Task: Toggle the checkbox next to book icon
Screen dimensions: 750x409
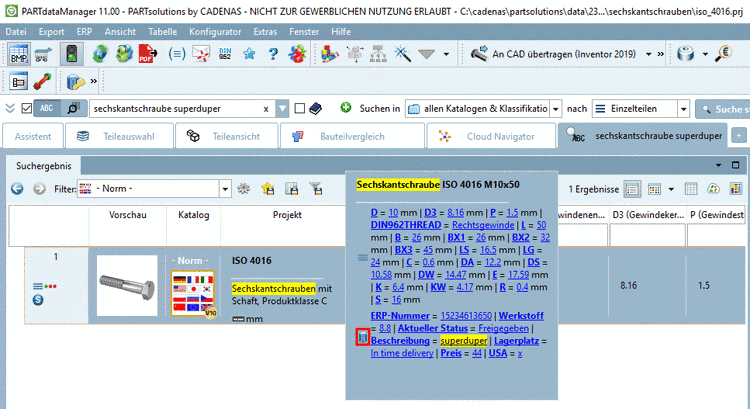Action: coord(299,109)
